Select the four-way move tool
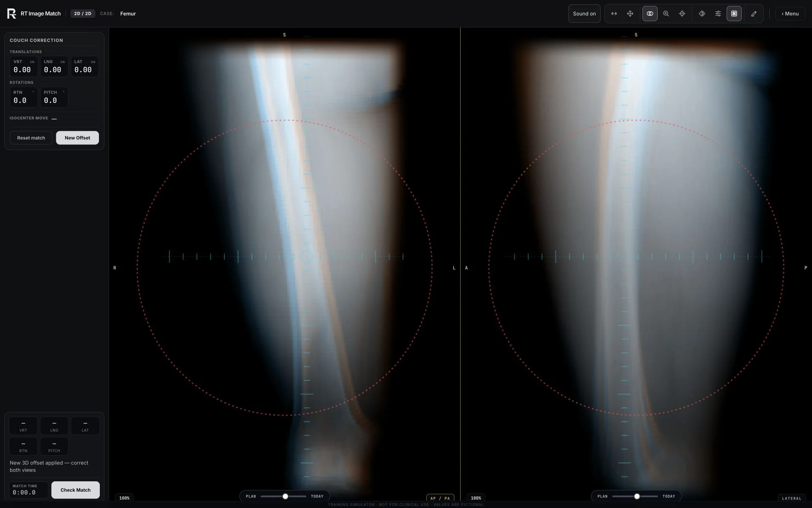The height and width of the screenshot is (508, 812). pos(630,14)
